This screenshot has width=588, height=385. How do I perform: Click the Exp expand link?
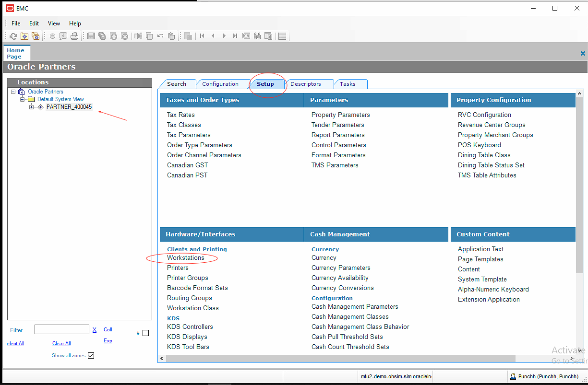[108, 340]
